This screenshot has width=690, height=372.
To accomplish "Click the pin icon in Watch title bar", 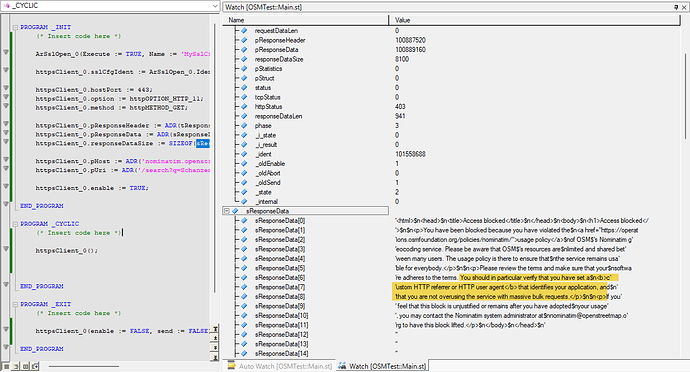I will (x=676, y=7).
